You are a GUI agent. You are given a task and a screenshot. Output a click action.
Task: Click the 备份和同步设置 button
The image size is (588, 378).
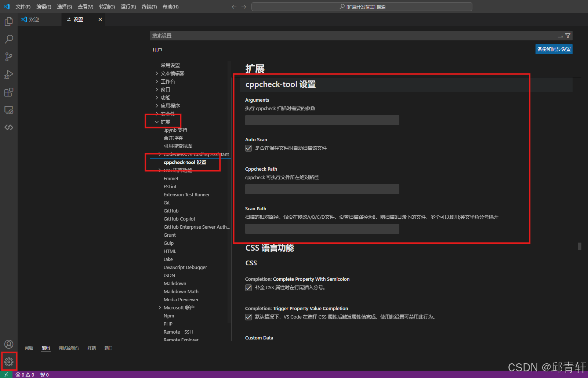click(554, 49)
